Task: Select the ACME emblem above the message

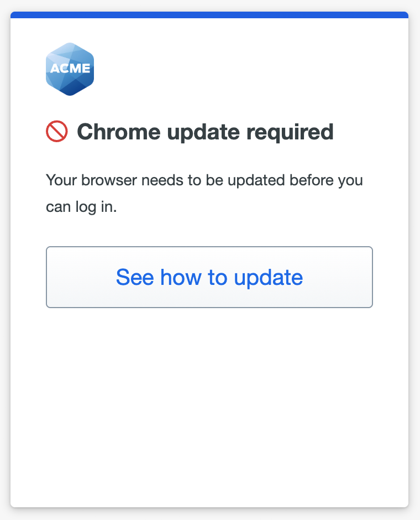Action: (x=70, y=69)
